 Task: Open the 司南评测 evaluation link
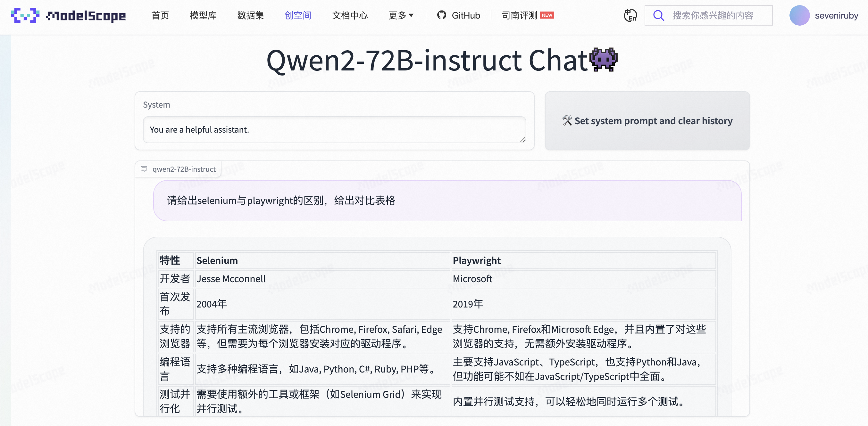coord(519,15)
